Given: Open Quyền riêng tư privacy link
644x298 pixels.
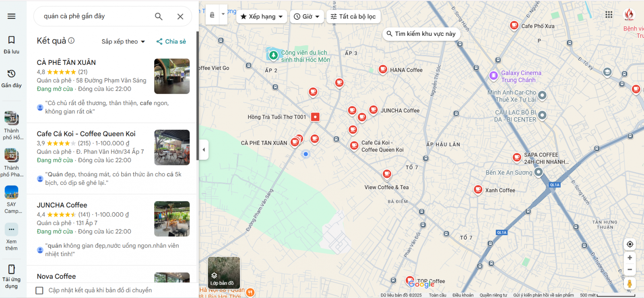Looking at the screenshot, I should 493,295.
